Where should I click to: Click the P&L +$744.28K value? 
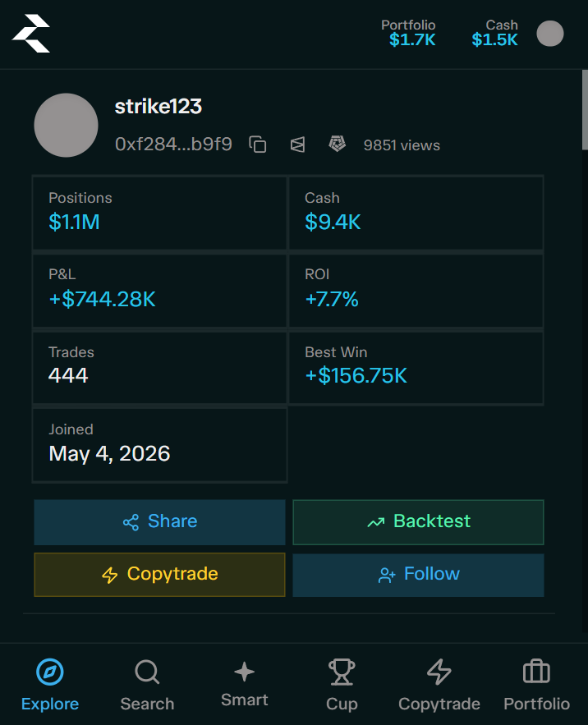(x=102, y=299)
